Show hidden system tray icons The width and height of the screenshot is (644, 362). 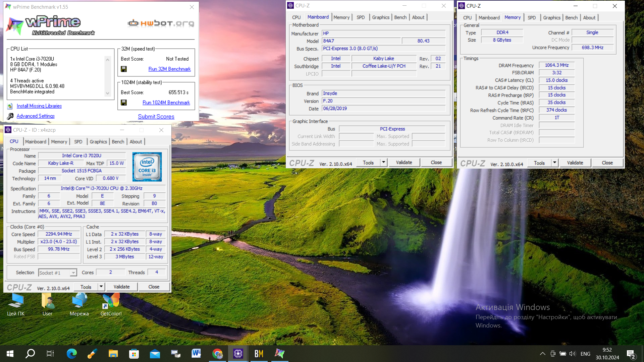click(x=542, y=354)
